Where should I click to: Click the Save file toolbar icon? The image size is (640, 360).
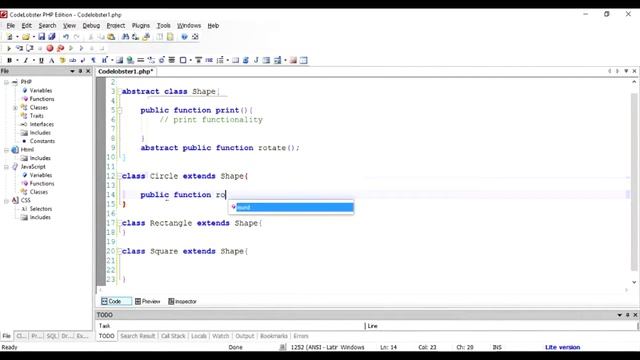pyautogui.click(x=41, y=37)
